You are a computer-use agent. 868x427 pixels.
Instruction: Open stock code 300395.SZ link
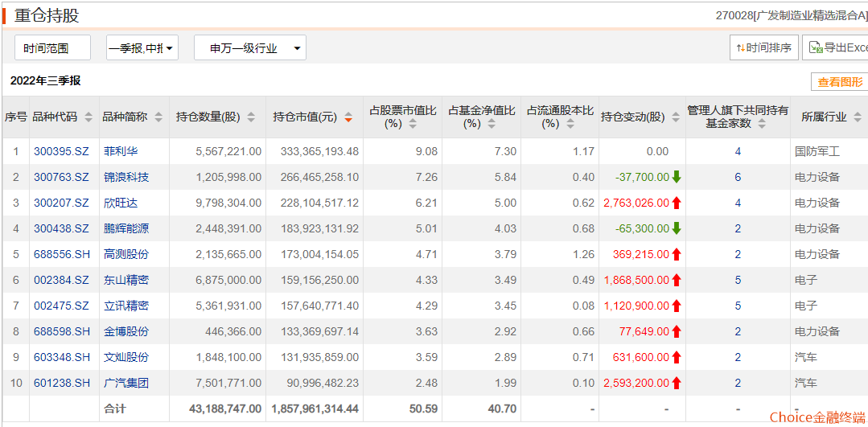61,151
